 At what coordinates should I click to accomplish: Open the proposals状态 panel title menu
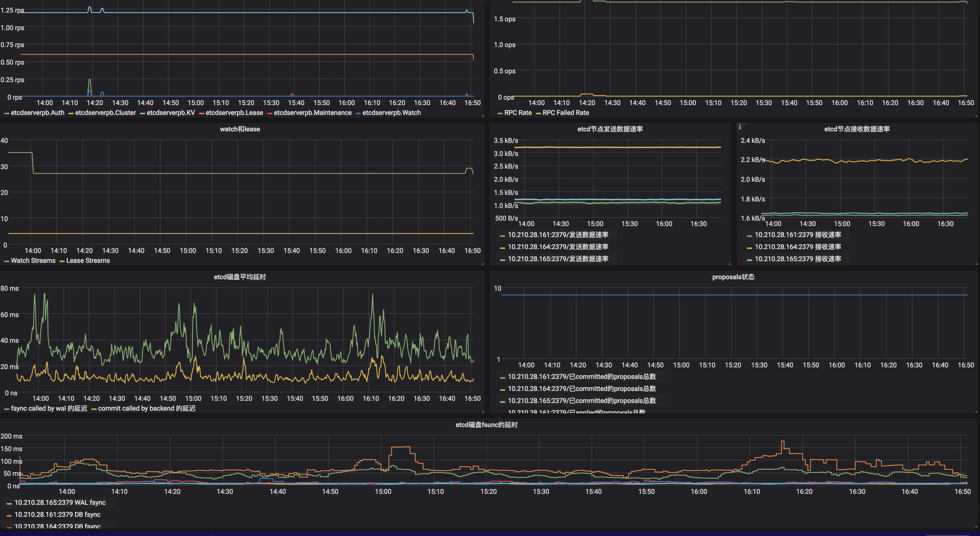733,277
